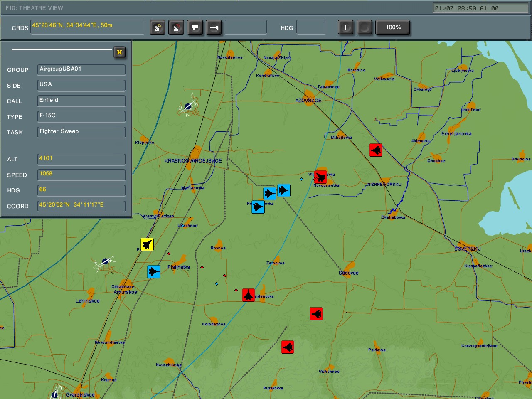Click the AZOVSKOE town label

(x=308, y=101)
